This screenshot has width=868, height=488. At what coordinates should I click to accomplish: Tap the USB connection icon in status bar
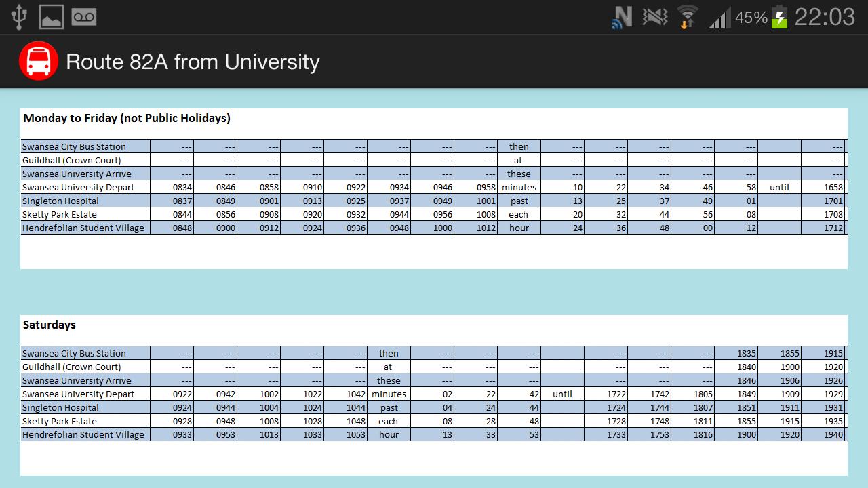(19, 16)
